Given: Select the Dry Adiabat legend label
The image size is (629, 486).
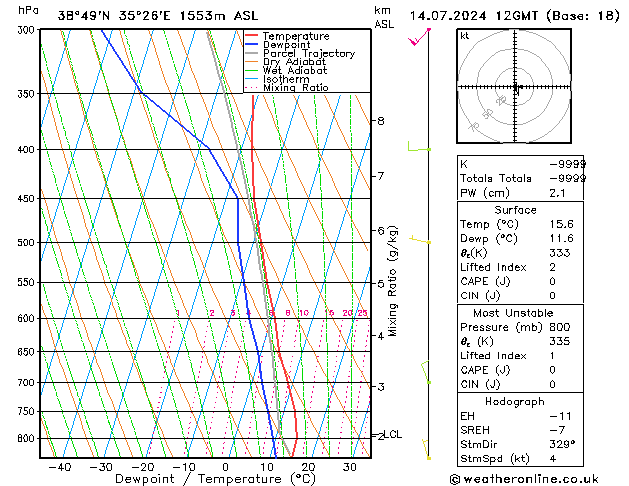Looking at the screenshot, I should 294,62.
